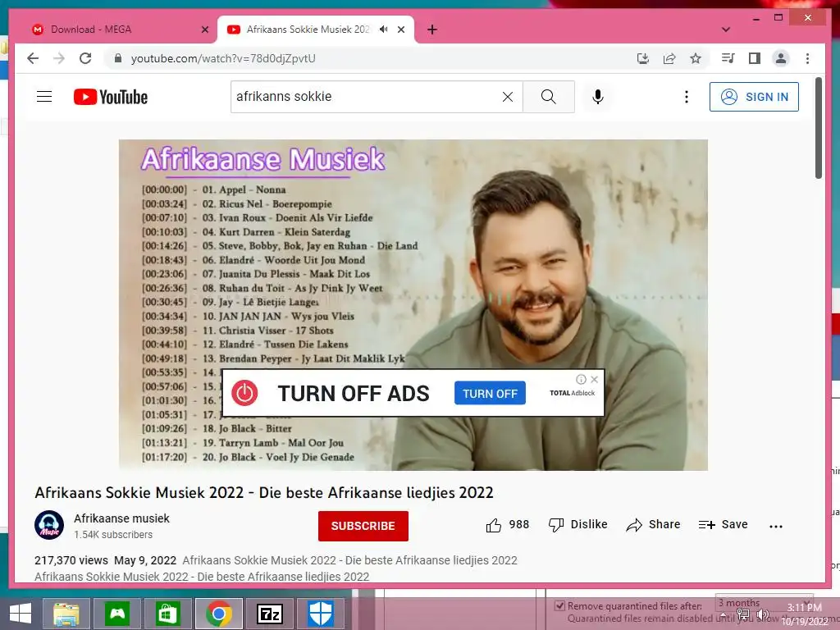Go to YouTube home via logo
The image size is (840, 630).
pos(111,97)
